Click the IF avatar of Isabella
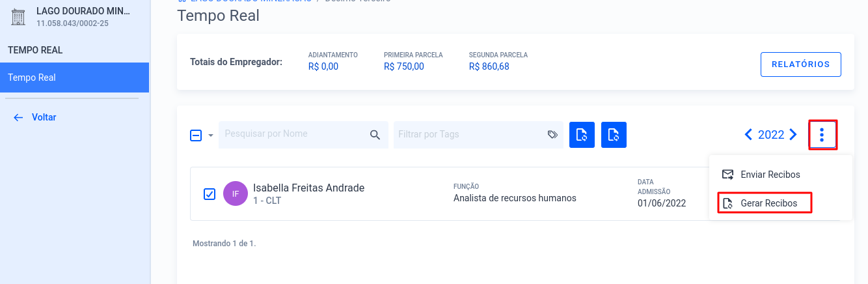868x284 pixels. pyautogui.click(x=236, y=193)
